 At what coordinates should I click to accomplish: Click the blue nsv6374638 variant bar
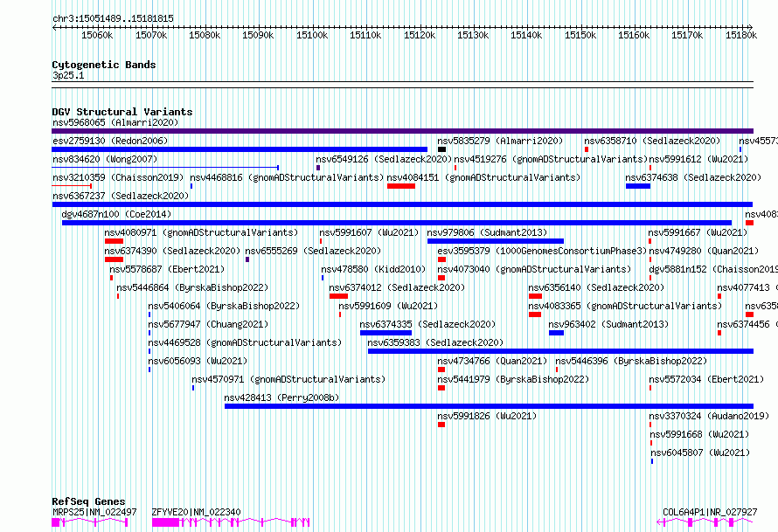click(x=638, y=186)
